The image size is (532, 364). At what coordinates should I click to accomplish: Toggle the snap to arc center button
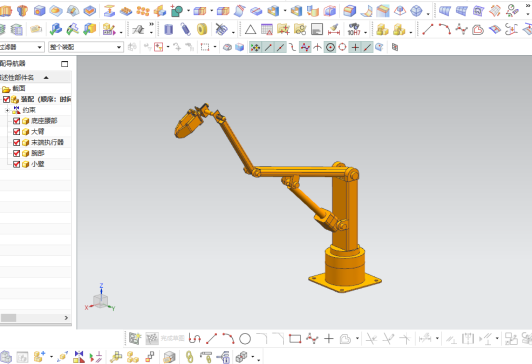pos(330,47)
